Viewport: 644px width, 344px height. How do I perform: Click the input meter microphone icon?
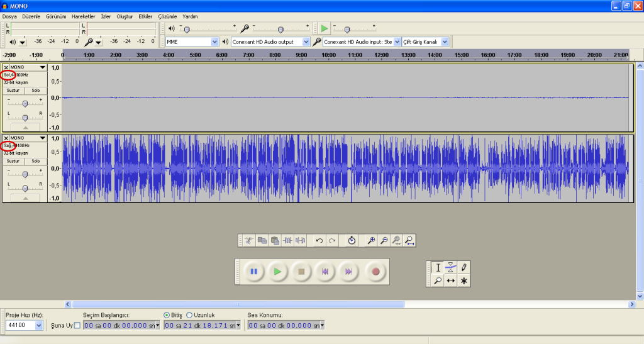coord(88,42)
